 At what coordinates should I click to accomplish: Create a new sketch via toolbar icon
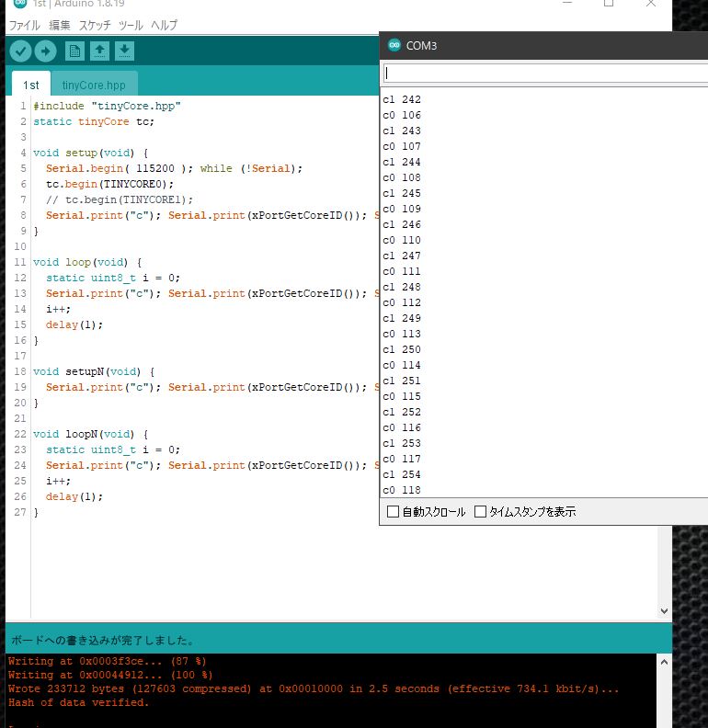pyautogui.click(x=74, y=51)
